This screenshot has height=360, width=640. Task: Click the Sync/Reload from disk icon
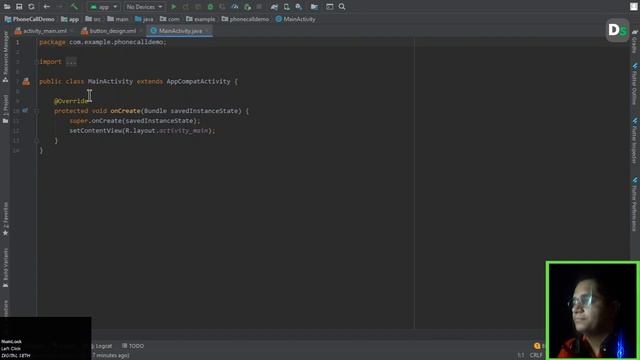pos(31,7)
